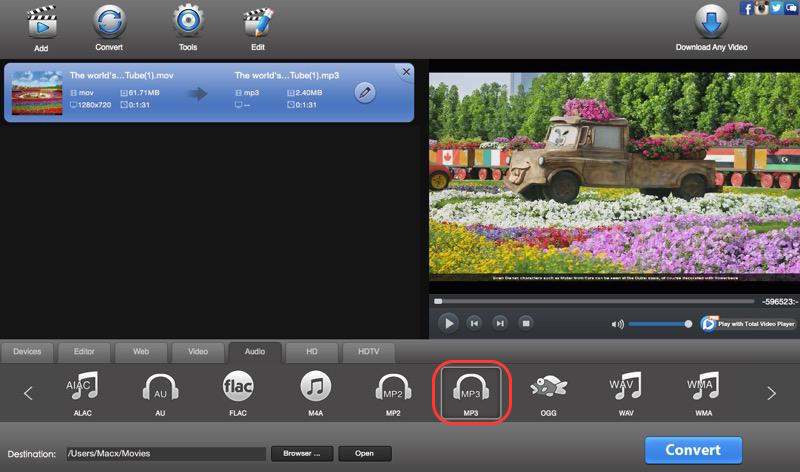Click the Edit clapperboard icon
The height and width of the screenshot is (472, 800).
(258, 22)
